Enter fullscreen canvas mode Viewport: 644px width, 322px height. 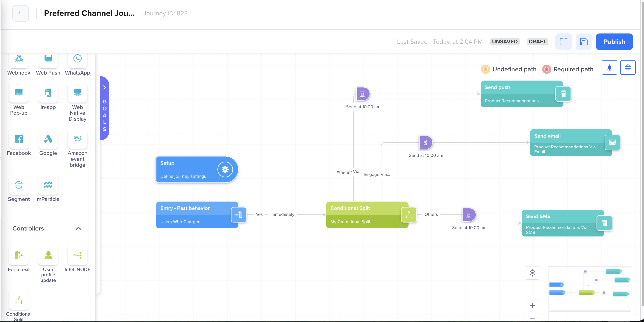pyautogui.click(x=563, y=42)
